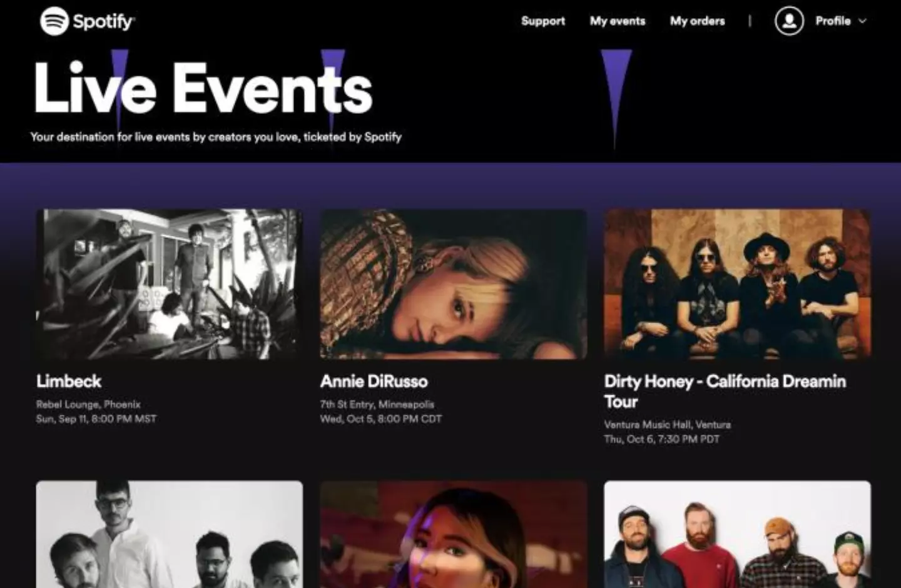Click the Live Events heading
The height and width of the screenshot is (588, 901).
pos(203,88)
